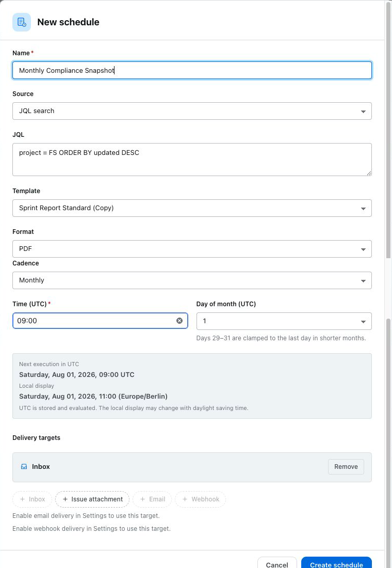Open the Cadence dropdown showing Monthly
Viewport: 392px width, 568px height.
tap(192, 280)
